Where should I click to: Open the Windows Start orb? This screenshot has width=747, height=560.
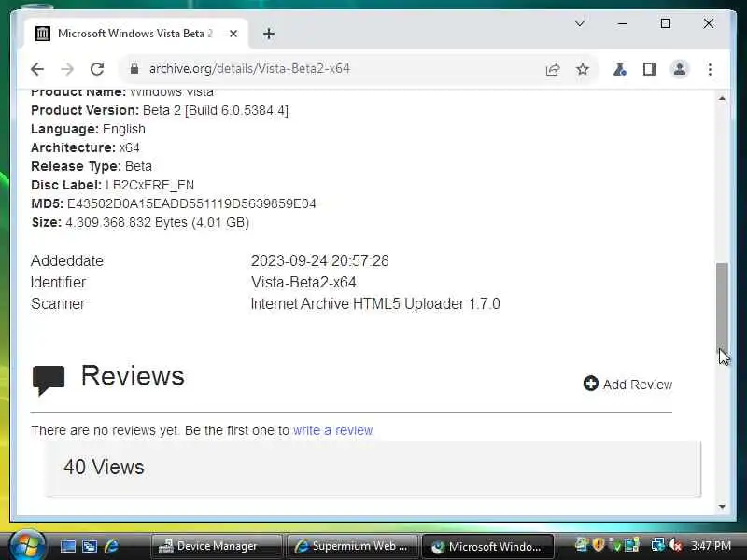click(x=27, y=545)
